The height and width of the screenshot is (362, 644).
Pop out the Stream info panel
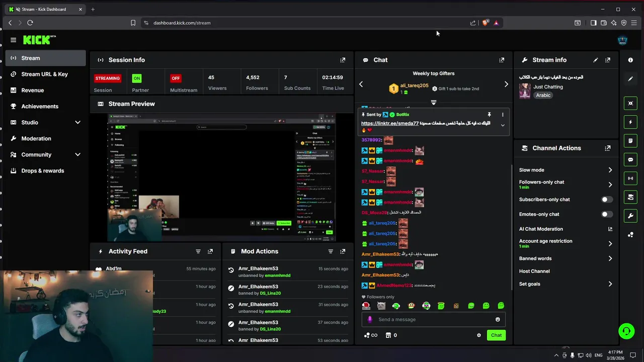click(608, 60)
